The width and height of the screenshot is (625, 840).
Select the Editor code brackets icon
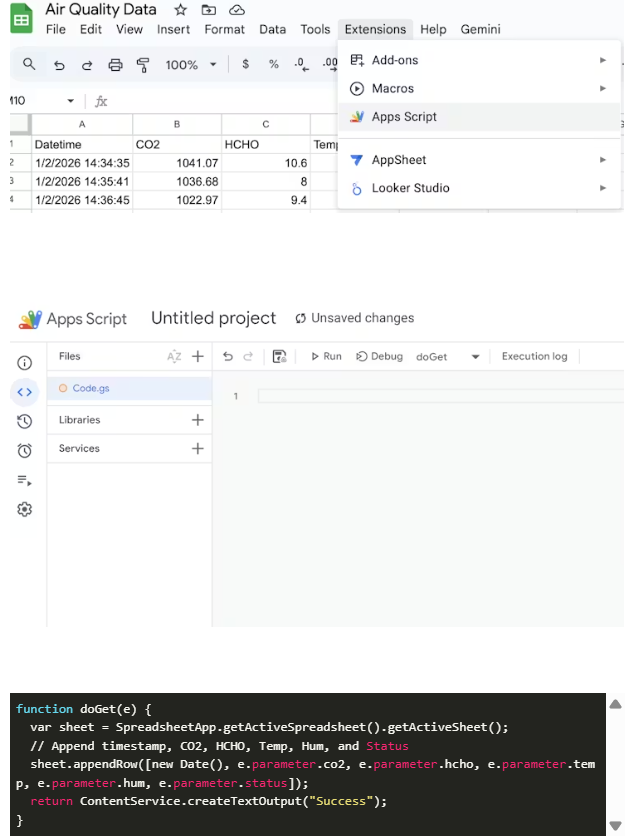click(25, 392)
